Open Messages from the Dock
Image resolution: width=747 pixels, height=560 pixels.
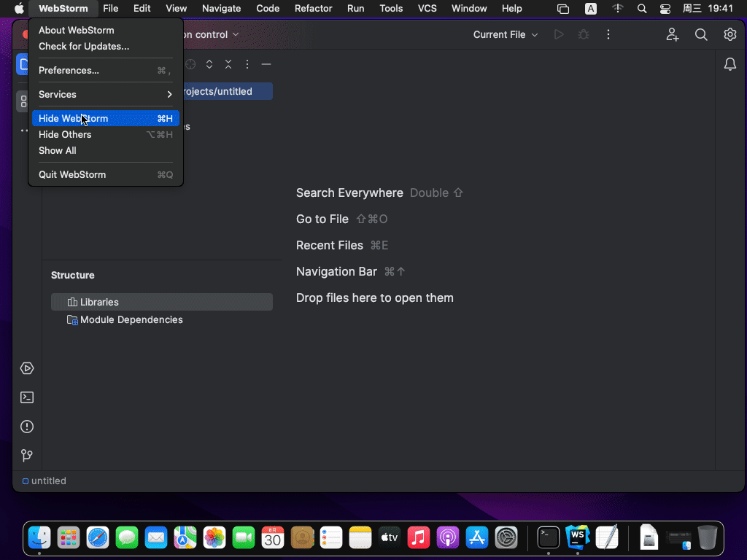tap(127, 538)
